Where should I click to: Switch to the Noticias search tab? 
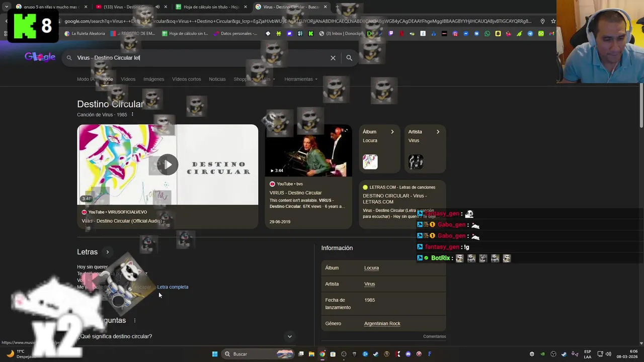(217, 79)
